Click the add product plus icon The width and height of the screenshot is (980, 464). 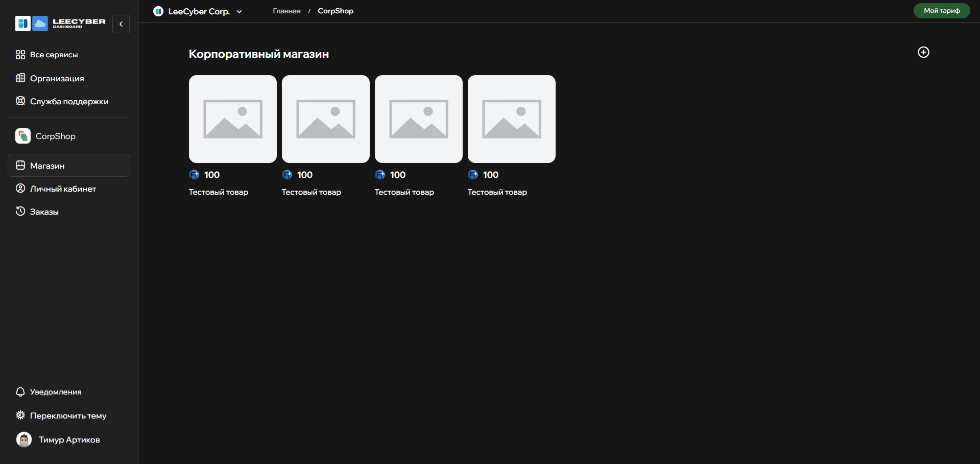(x=923, y=52)
